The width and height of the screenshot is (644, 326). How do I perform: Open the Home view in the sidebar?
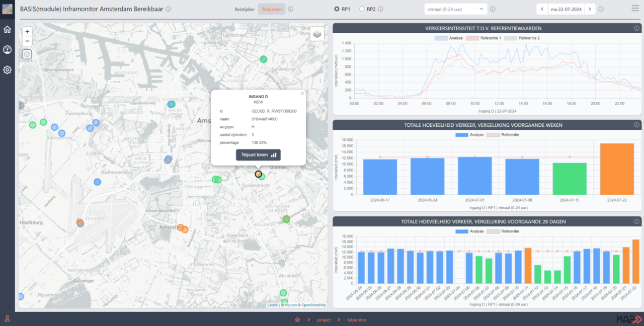tap(7, 30)
